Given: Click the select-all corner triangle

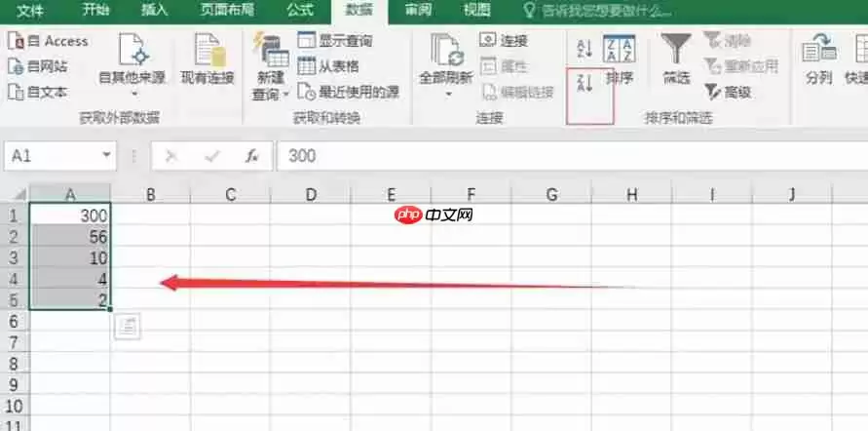Looking at the screenshot, I should pyautogui.click(x=19, y=193).
